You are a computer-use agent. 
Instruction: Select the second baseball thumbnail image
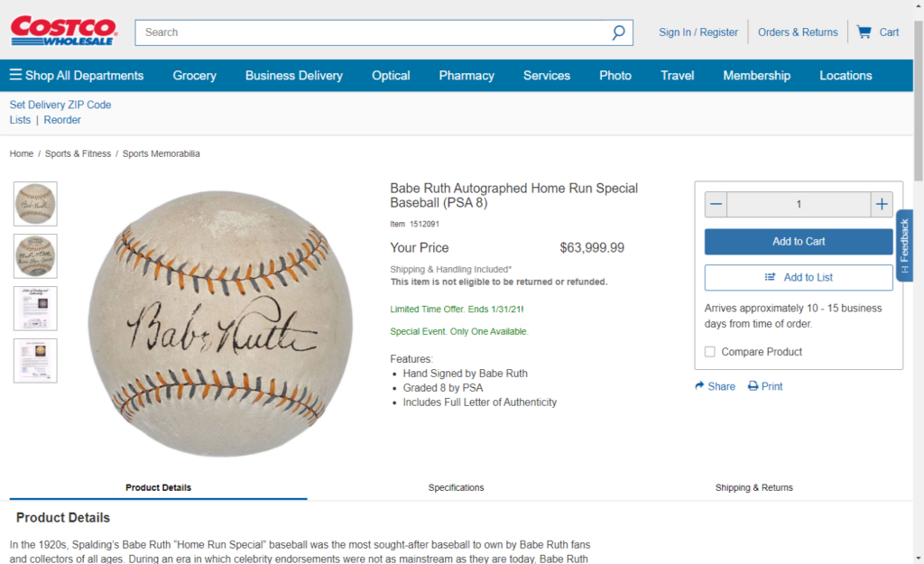click(x=35, y=255)
